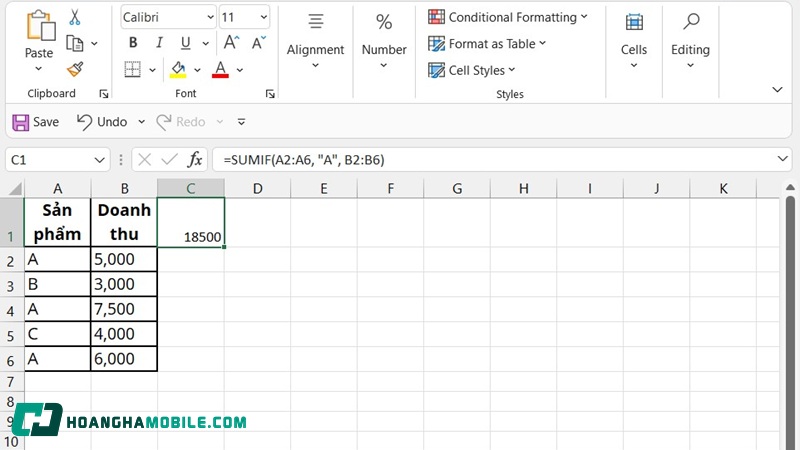Click cell containing 4,000
The height and width of the screenshot is (450, 800).
click(x=124, y=334)
